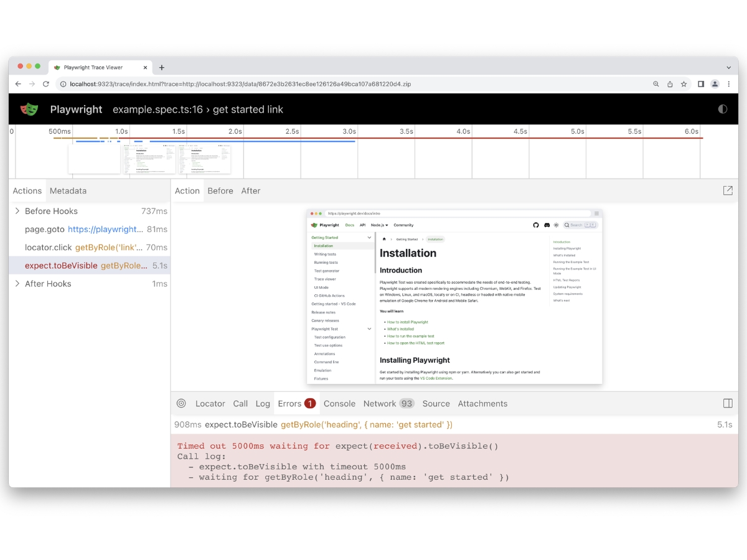Click the timeline at the 3.0s marker
Image resolution: width=747 pixels, height=560 pixels.
[x=349, y=131]
